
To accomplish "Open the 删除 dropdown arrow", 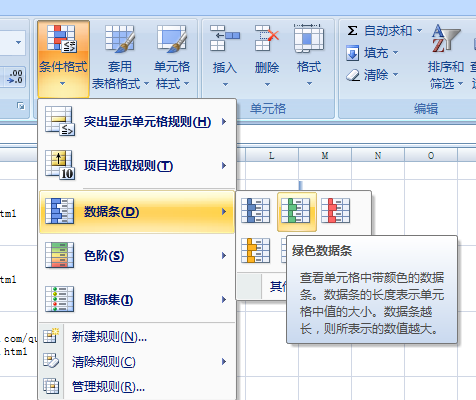I will click(x=267, y=84).
